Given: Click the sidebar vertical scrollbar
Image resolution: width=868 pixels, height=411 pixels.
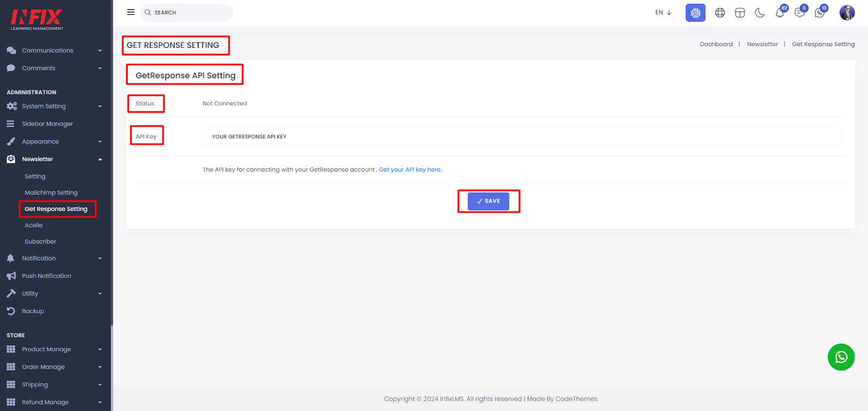Looking at the screenshot, I should [x=111, y=368].
